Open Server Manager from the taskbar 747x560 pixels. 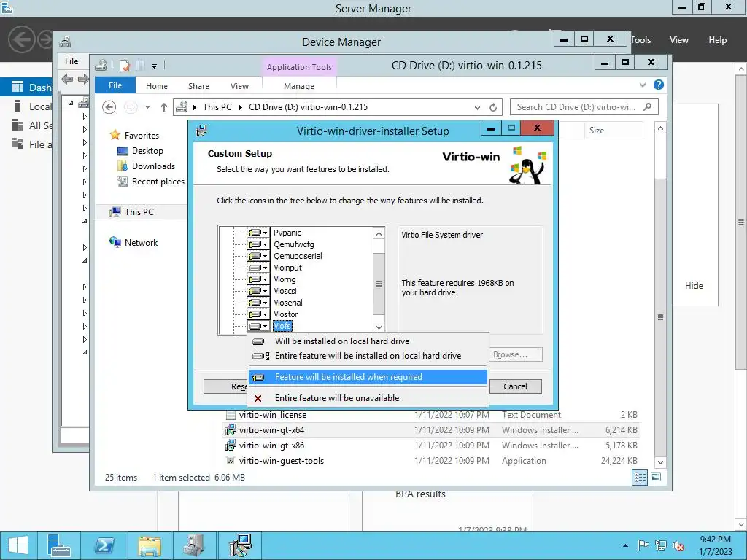click(x=59, y=545)
